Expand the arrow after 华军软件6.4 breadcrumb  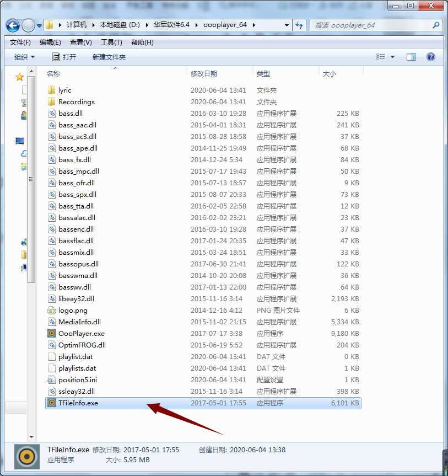[197, 25]
